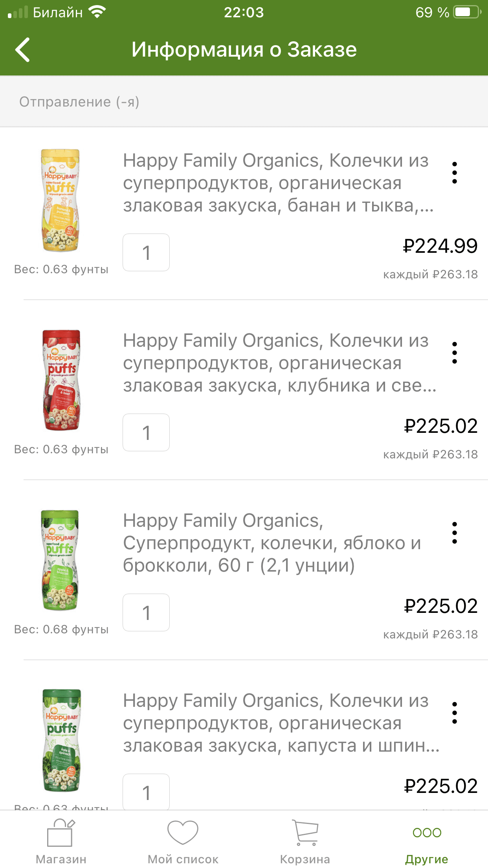
Task: Open dark green kale spinach puffs image
Action: click(61, 740)
